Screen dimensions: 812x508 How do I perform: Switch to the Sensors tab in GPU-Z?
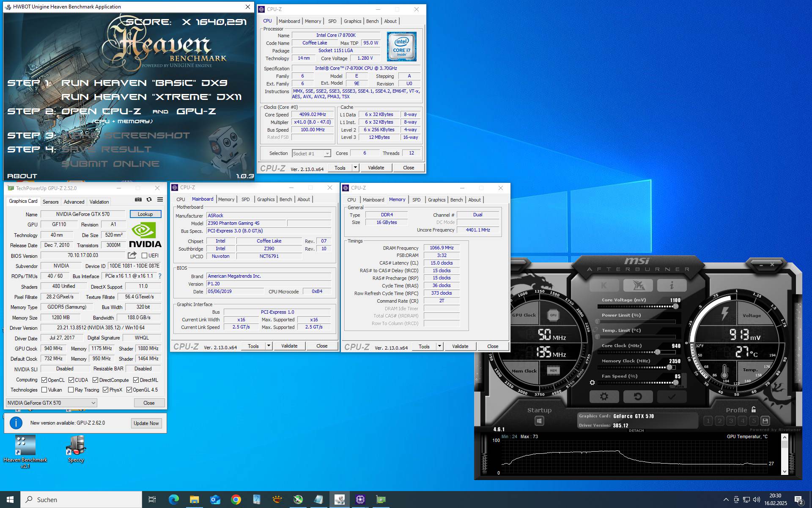51,202
